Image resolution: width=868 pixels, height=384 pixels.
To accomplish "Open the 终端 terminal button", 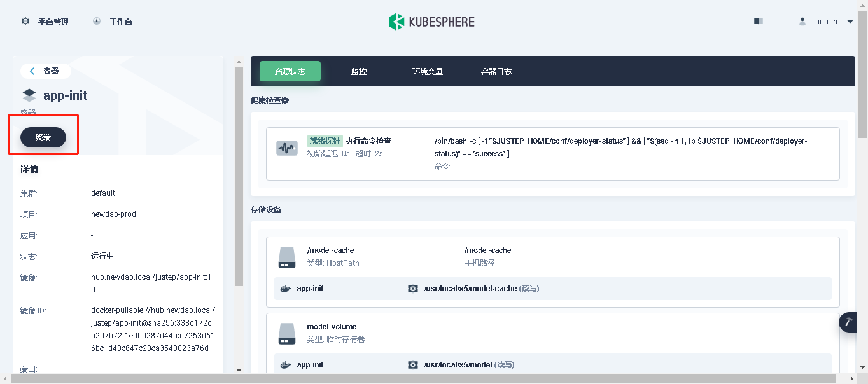I will tap(43, 137).
